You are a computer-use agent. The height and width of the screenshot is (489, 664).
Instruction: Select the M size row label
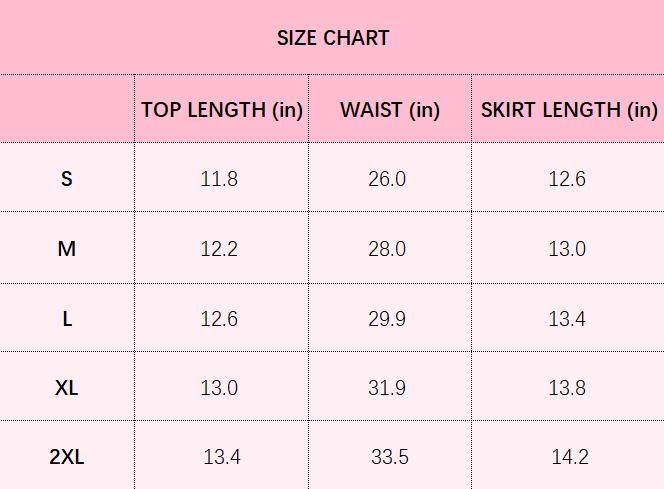tap(67, 249)
